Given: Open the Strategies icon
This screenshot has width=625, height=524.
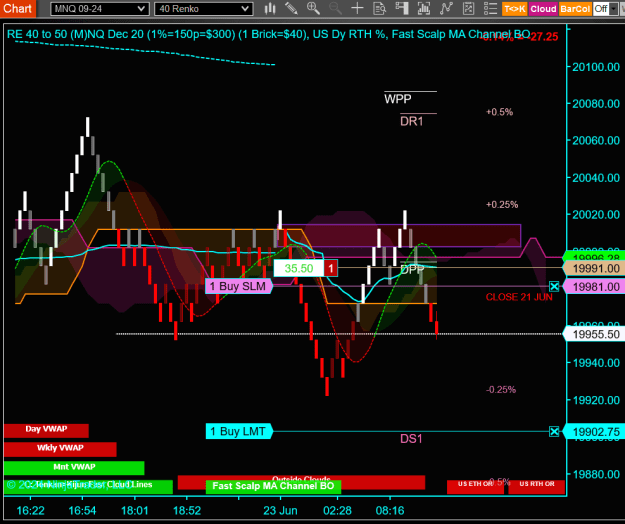Looking at the screenshot, I should point(468,8).
